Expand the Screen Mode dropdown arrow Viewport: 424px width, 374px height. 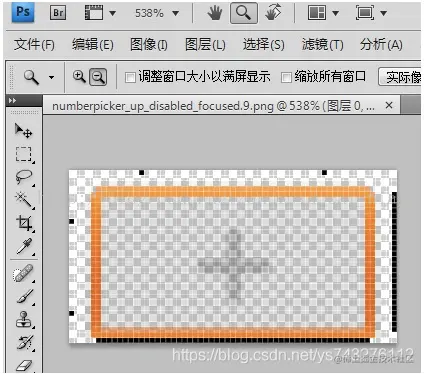383,13
